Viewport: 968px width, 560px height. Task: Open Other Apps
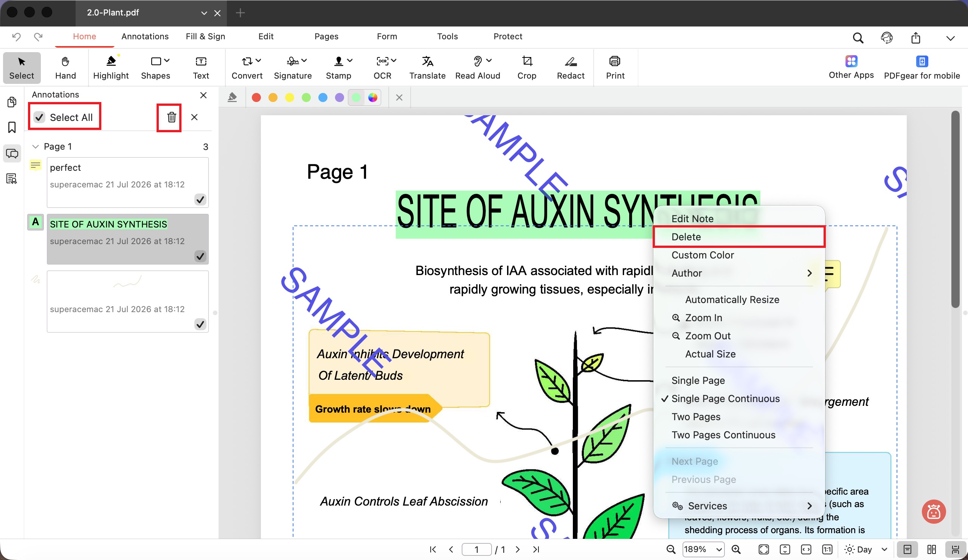coord(851,68)
